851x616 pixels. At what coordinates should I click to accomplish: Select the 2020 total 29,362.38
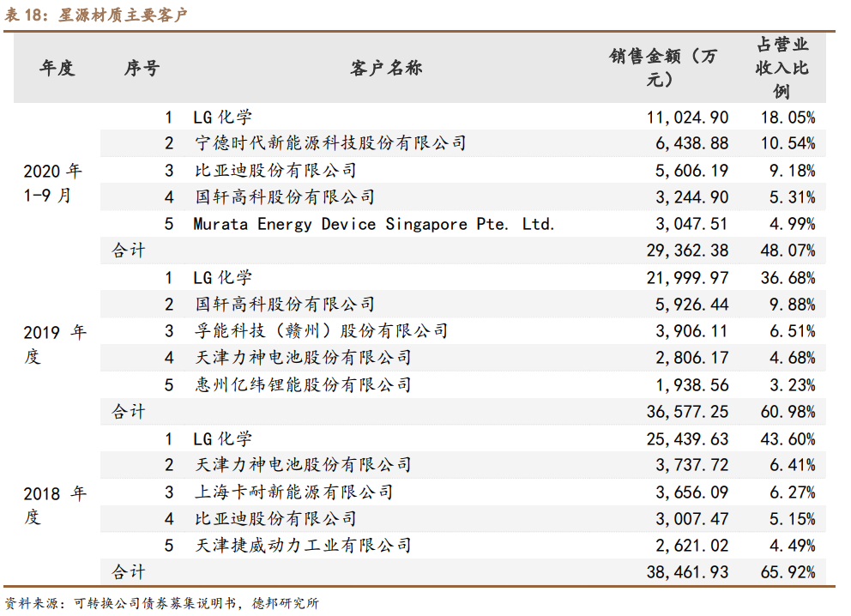[x=687, y=251]
